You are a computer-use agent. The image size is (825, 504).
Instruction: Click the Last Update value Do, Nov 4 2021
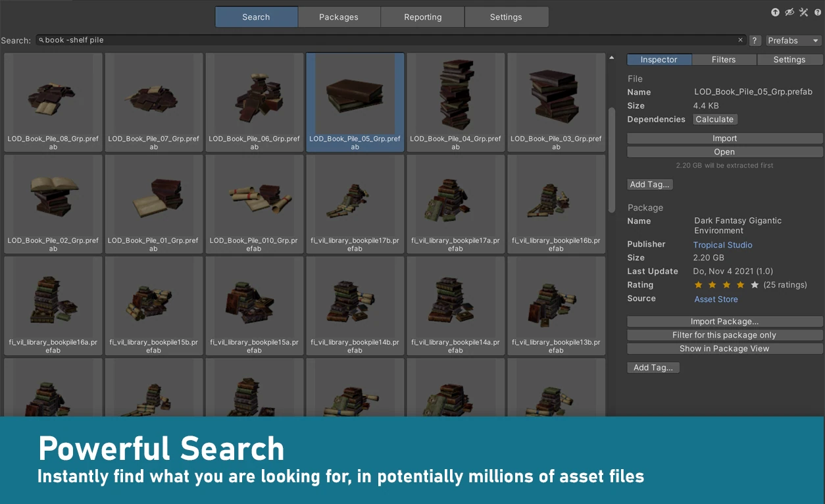coord(733,272)
